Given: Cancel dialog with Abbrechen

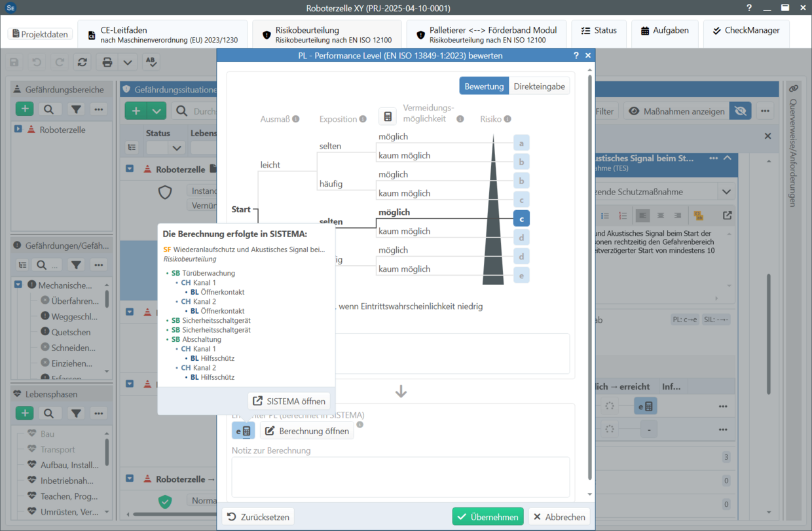Looking at the screenshot, I should tap(559, 517).
